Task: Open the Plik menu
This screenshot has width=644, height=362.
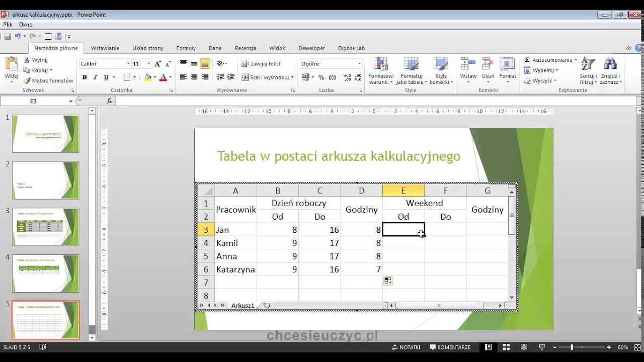Action: tap(8, 24)
